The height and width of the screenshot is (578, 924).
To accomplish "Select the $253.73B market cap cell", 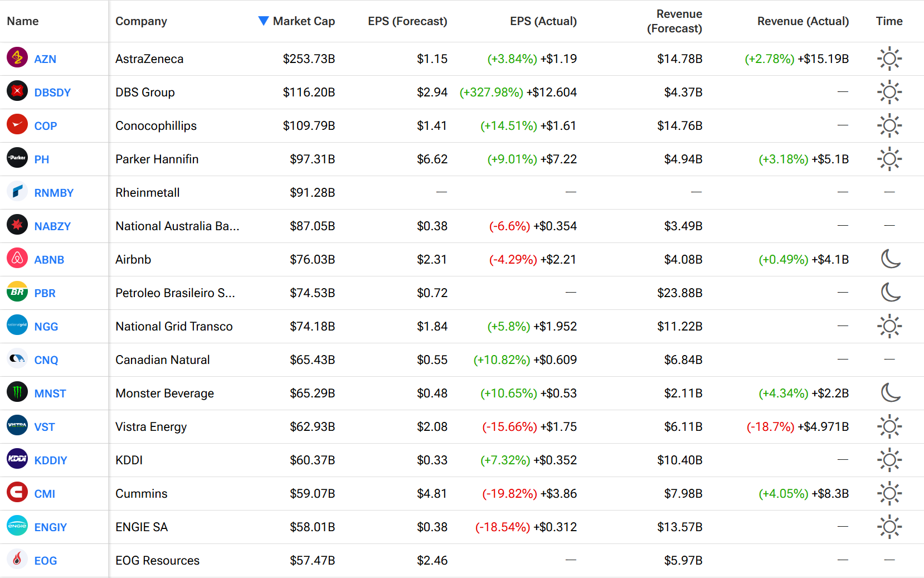I will click(309, 59).
